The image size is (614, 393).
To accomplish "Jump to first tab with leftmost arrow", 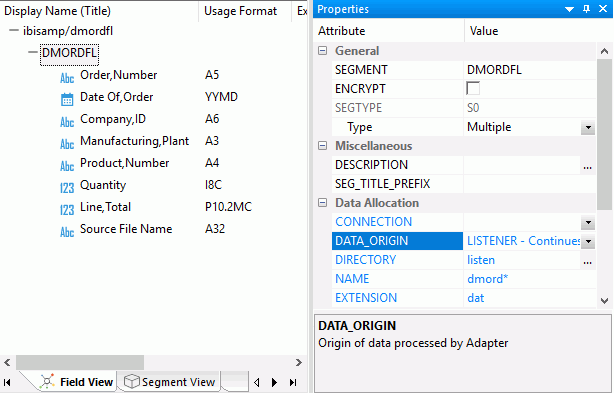I will 7,382.
